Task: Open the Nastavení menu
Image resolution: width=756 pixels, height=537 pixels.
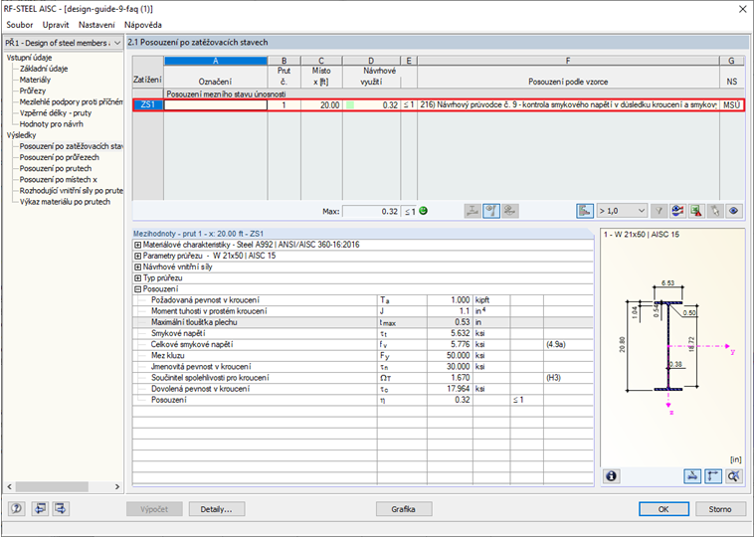Action: point(96,25)
